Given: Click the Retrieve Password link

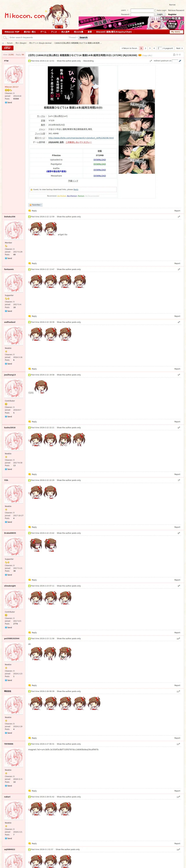Looking at the screenshot, I should coord(176,10).
